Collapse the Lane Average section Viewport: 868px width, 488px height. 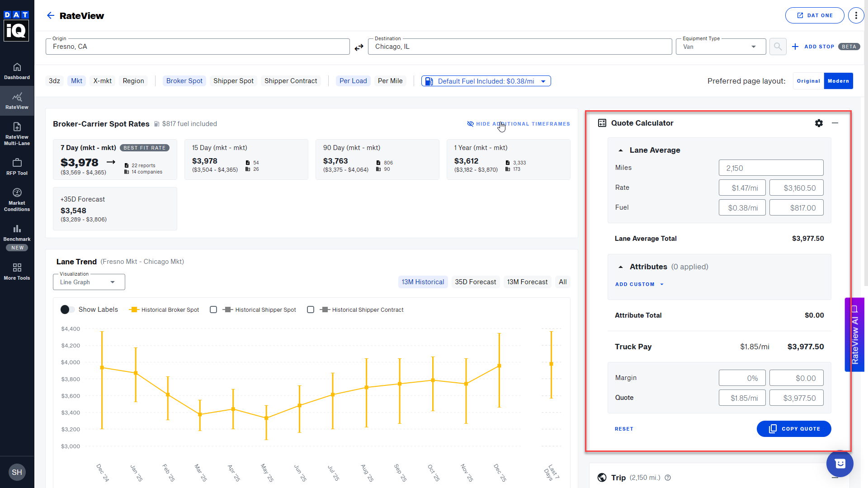(621, 150)
